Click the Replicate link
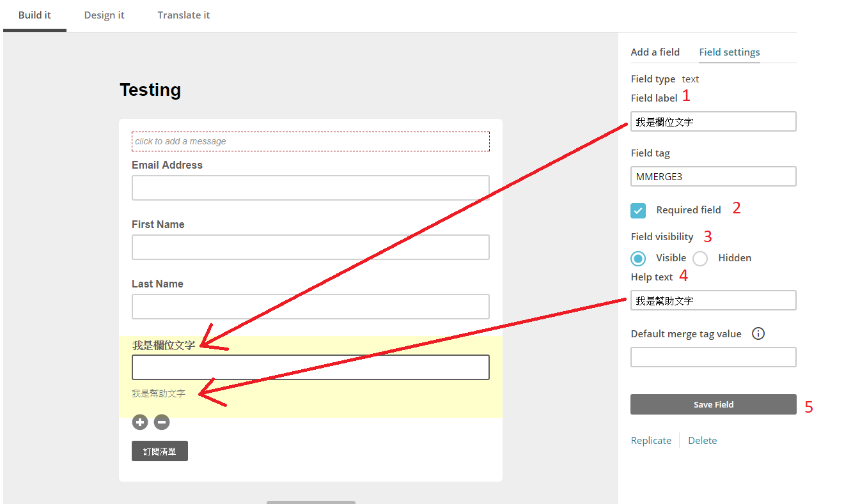Screen dimensions: 844x504 point(651,440)
